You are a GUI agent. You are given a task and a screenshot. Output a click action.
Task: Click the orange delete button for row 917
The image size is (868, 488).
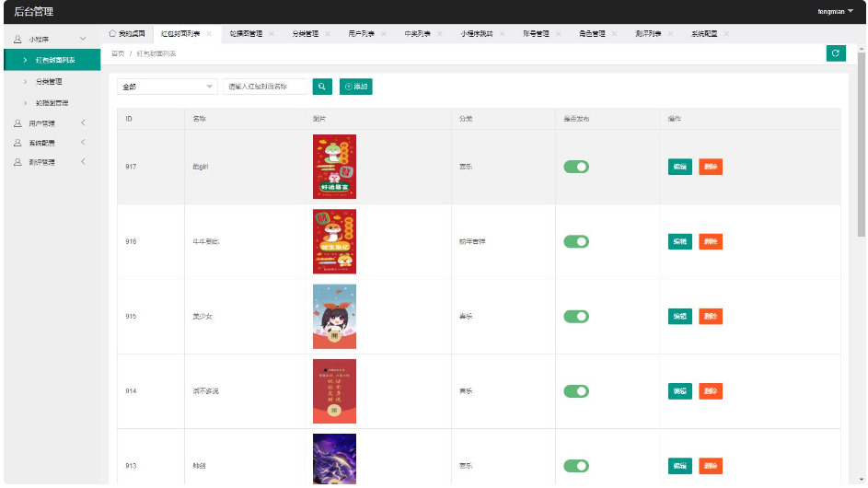(711, 167)
